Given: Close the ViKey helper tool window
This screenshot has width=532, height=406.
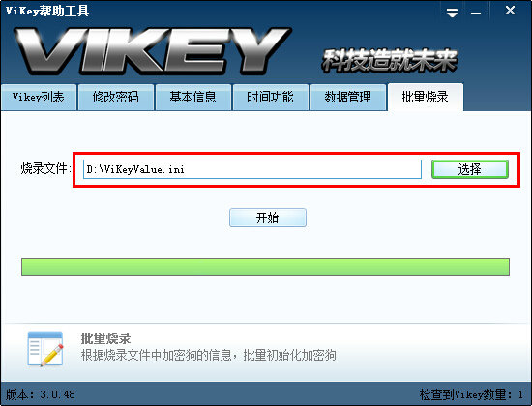Looking at the screenshot, I should pyautogui.click(x=510, y=11).
